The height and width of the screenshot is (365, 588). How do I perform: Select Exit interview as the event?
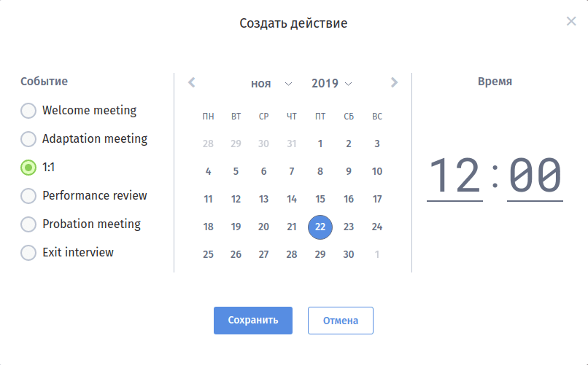[28, 253]
